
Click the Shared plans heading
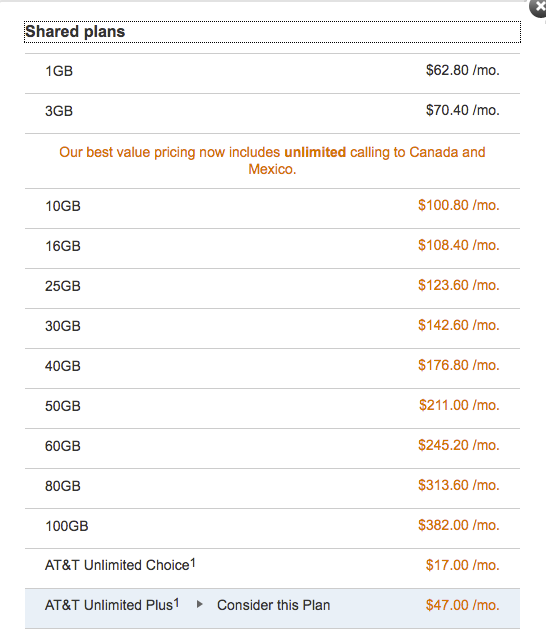coord(75,32)
